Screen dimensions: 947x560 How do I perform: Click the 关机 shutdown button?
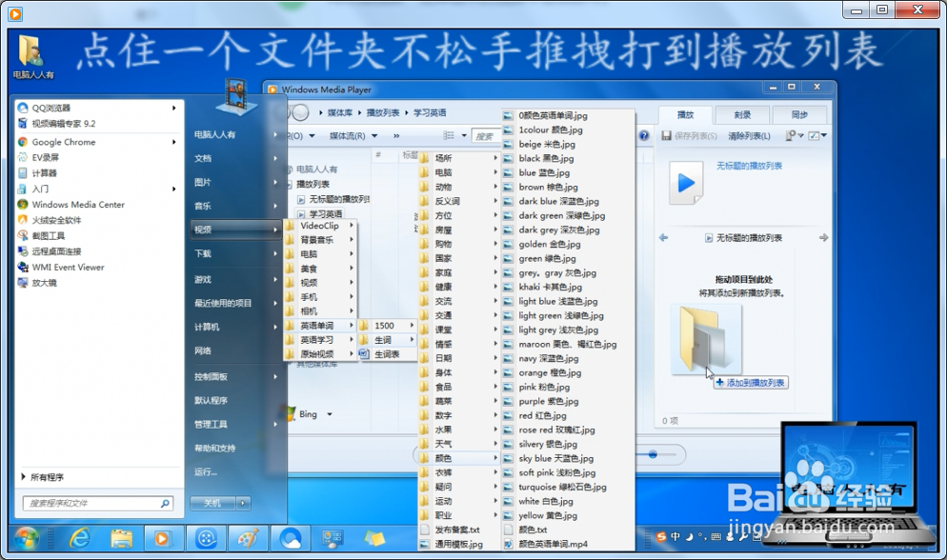(212, 503)
